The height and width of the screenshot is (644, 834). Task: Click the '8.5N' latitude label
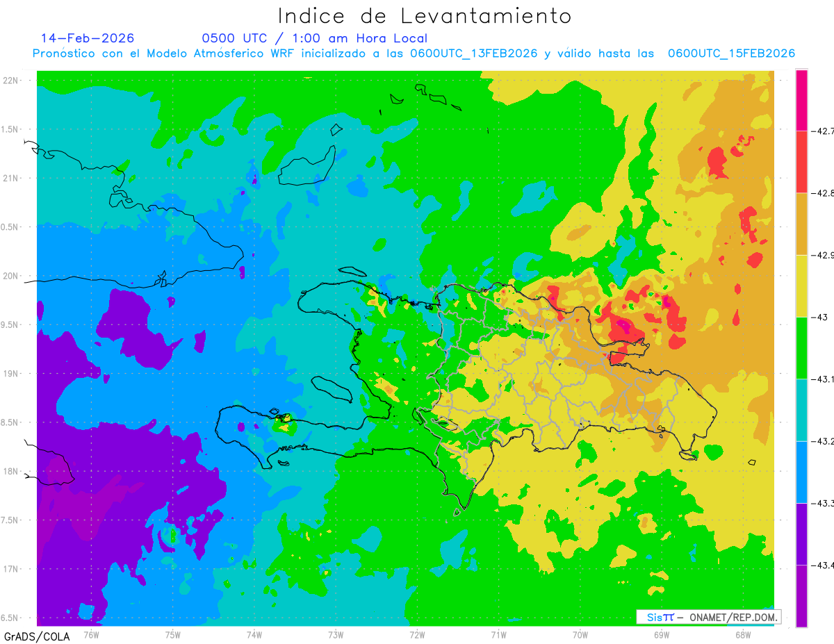(x=10, y=422)
